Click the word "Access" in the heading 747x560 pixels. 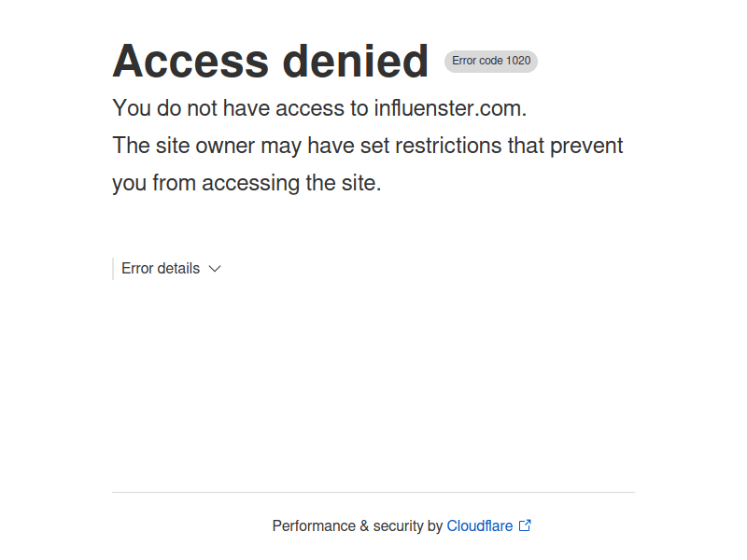pos(190,62)
